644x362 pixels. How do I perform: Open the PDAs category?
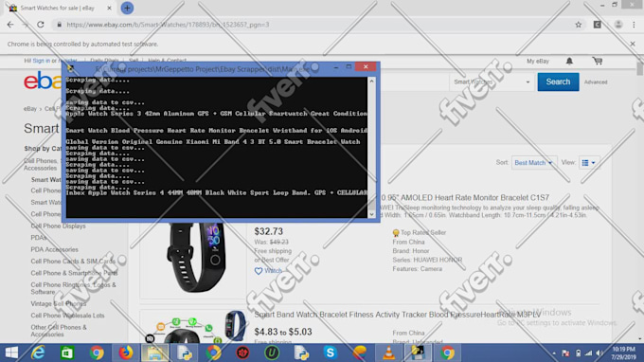pos(39,238)
